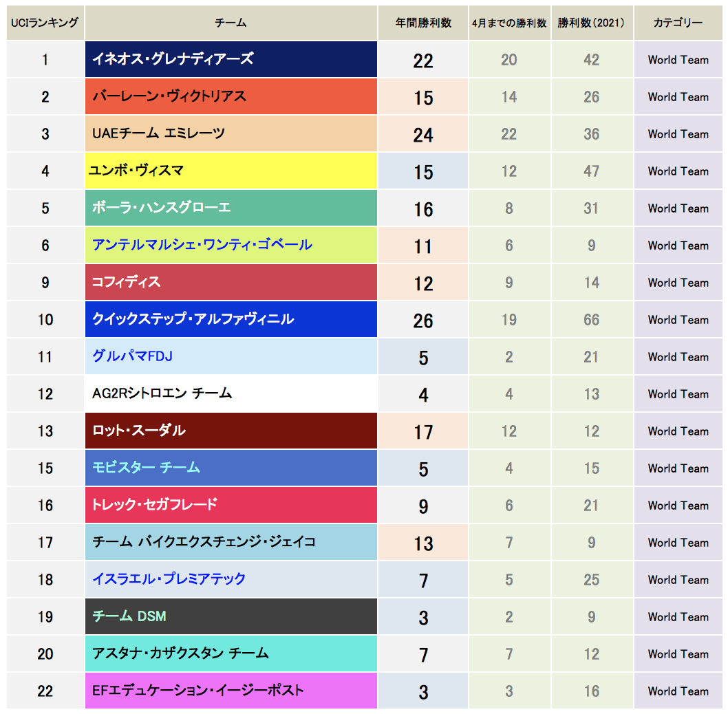The width and height of the screenshot is (728, 714).
Task: Click 2021 wins value 13 for AG2Rシトロエン
Action: pyautogui.click(x=592, y=394)
